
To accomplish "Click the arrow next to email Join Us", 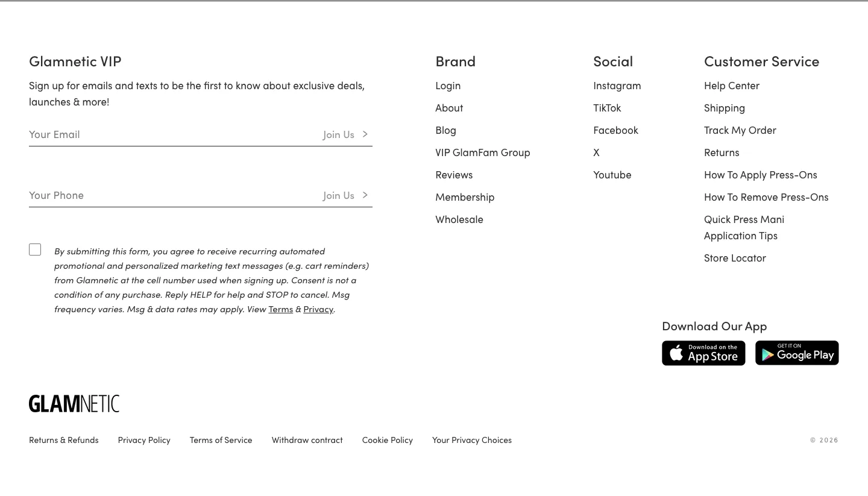I will pyautogui.click(x=365, y=134).
